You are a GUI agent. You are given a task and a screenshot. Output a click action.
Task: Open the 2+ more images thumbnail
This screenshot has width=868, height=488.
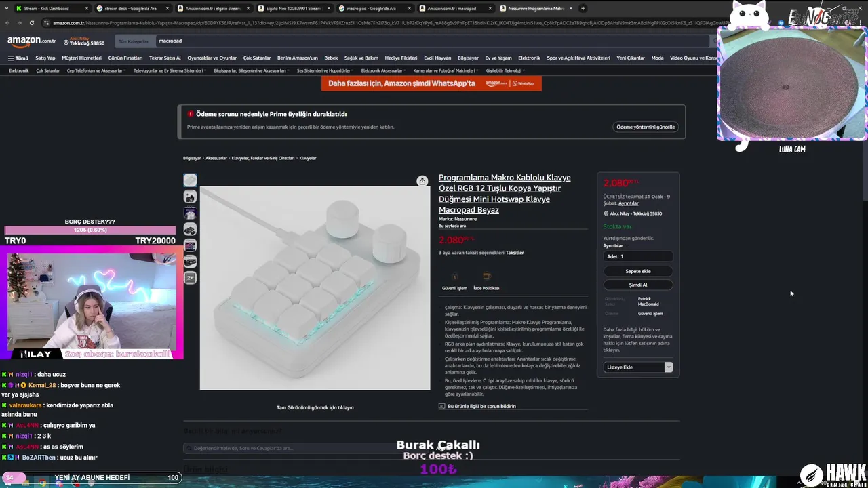click(x=191, y=277)
